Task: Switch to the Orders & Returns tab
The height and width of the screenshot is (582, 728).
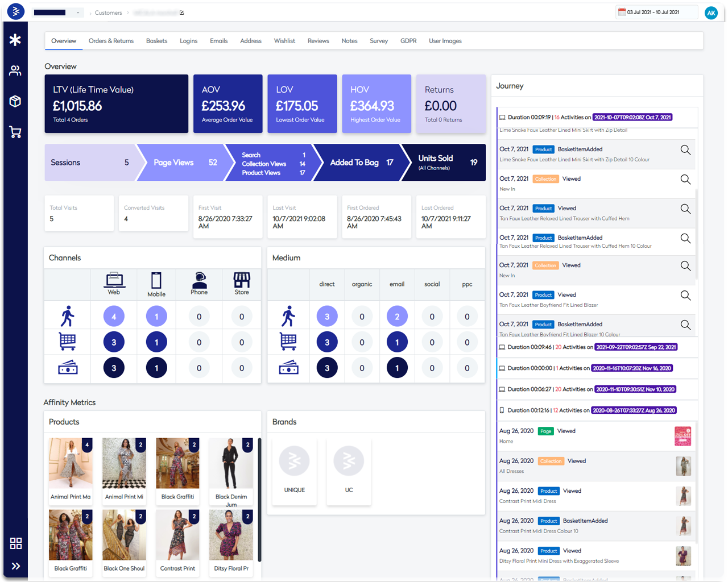Action: click(110, 40)
